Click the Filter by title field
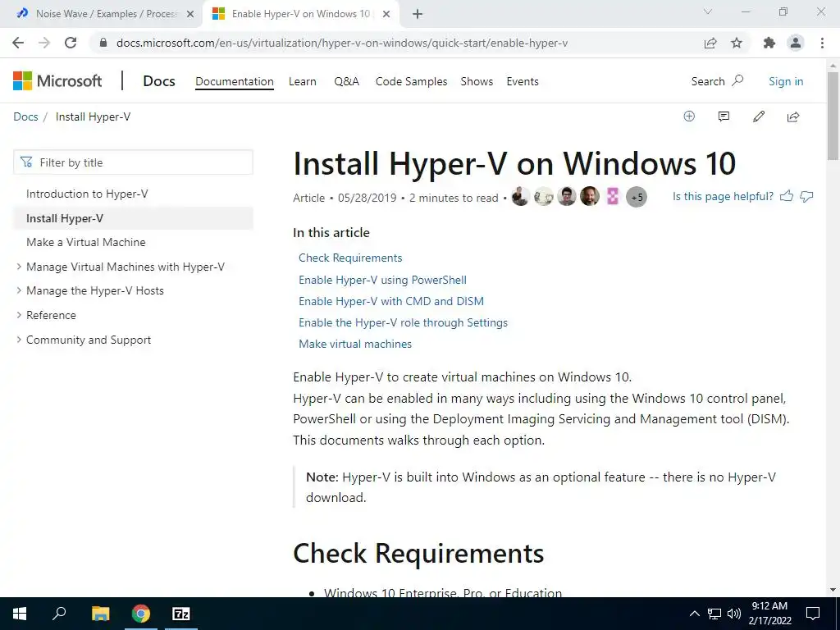Viewport: 840px width, 630px height. (133, 162)
